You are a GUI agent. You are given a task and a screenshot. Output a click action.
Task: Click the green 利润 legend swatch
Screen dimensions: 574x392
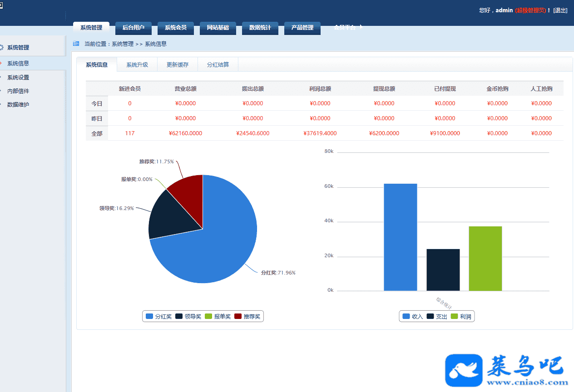pos(454,317)
